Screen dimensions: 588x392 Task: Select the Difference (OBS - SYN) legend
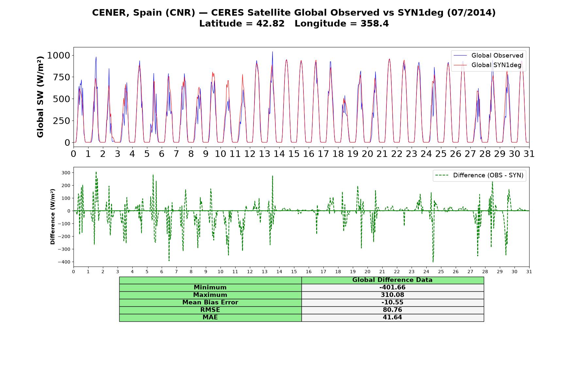coord(480,175)
